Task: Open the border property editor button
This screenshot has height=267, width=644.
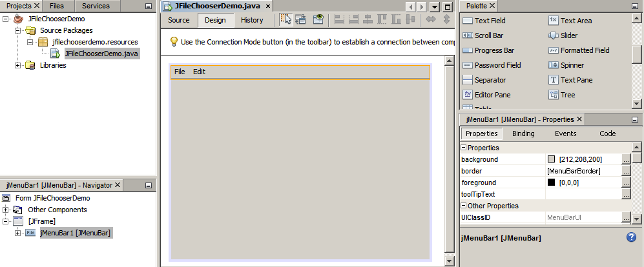Action: [625, 171]
